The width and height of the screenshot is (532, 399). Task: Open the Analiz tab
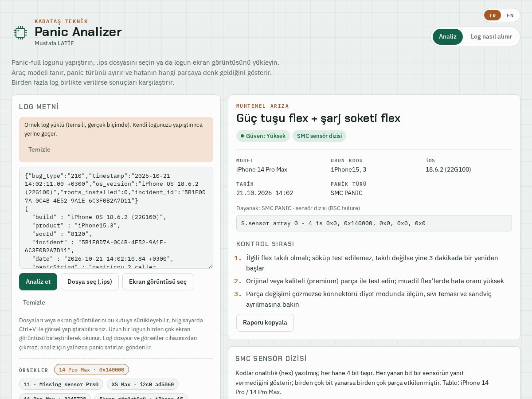pos(448,36)
